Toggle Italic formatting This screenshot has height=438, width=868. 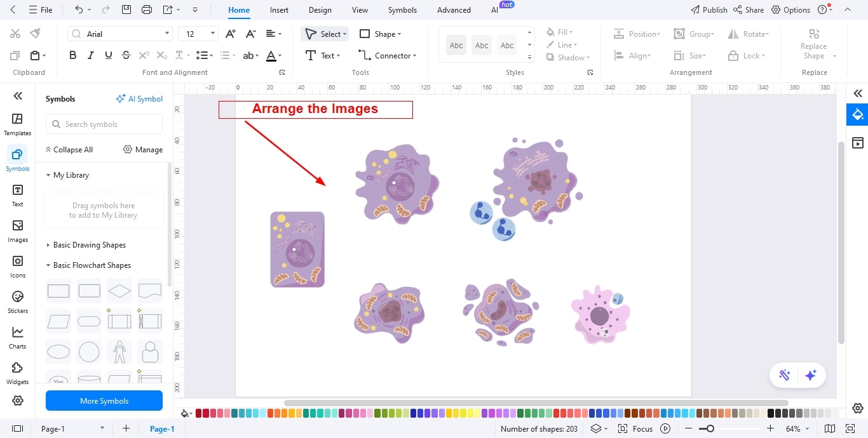pos(91,55)
